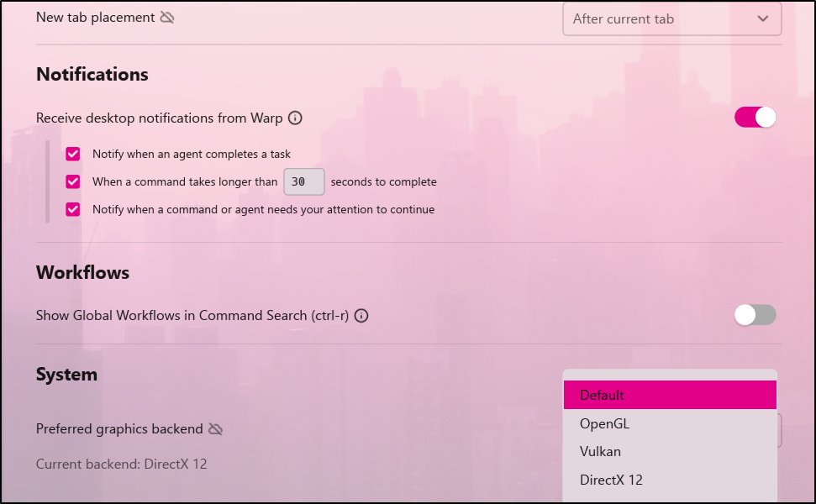Screen dimensions: 816x504
Task: Click the seconds input field showing 30
Action: (x=303, y=181)
